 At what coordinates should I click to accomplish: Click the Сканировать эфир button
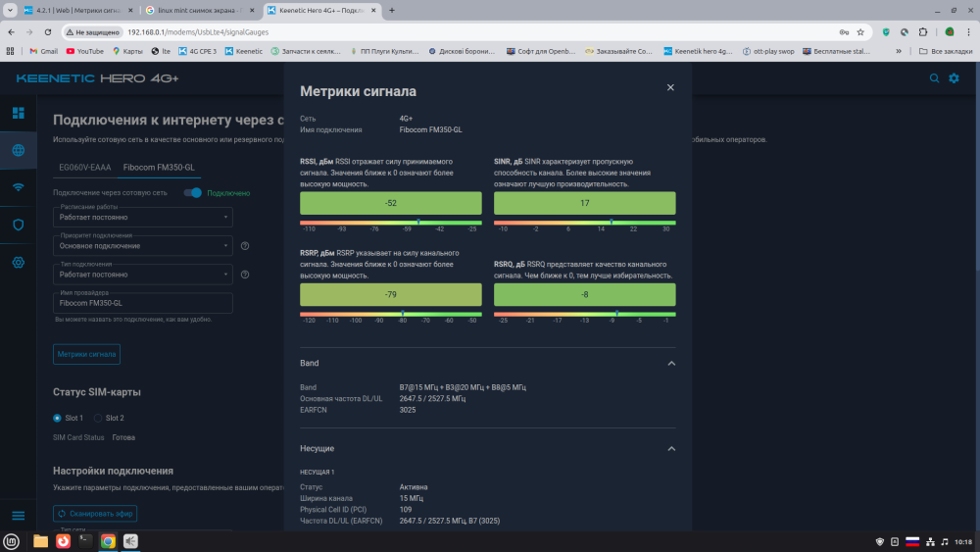(x=95, y=513)
